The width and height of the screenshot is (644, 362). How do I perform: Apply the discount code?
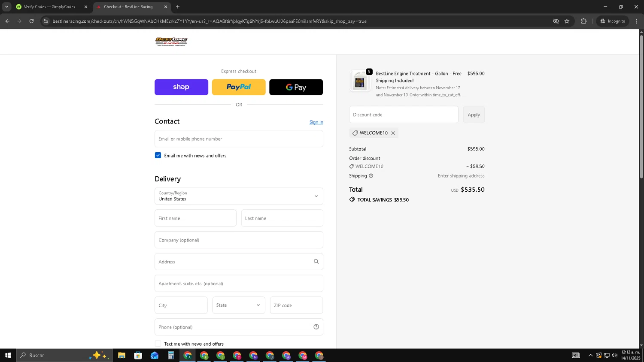(474, 115)
